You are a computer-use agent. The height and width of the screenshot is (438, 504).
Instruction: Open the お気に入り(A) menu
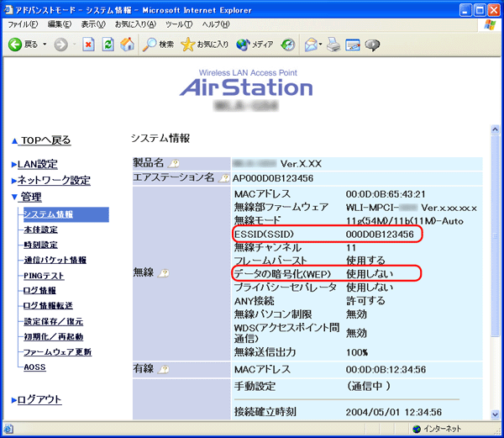point(135,24)
